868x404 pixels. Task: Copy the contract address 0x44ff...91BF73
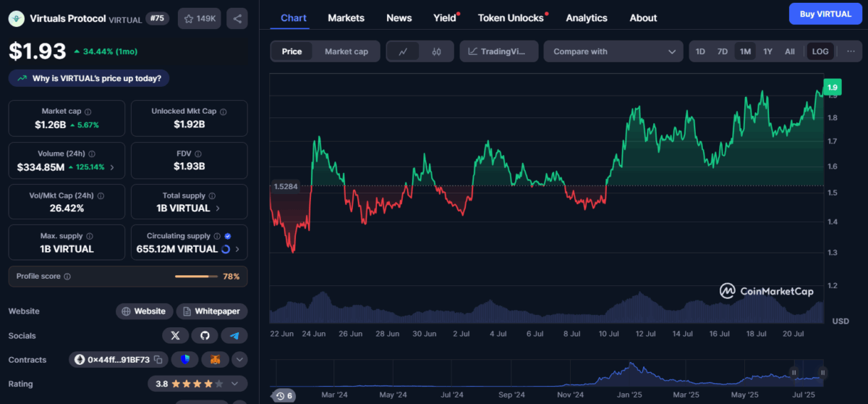pos(157,359)
